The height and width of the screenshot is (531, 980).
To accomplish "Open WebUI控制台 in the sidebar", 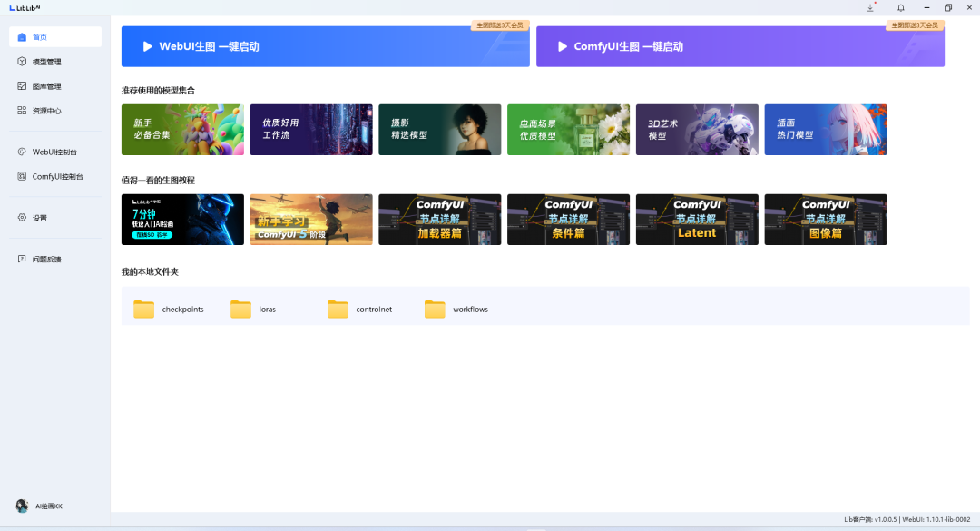I will pos(55,152).
